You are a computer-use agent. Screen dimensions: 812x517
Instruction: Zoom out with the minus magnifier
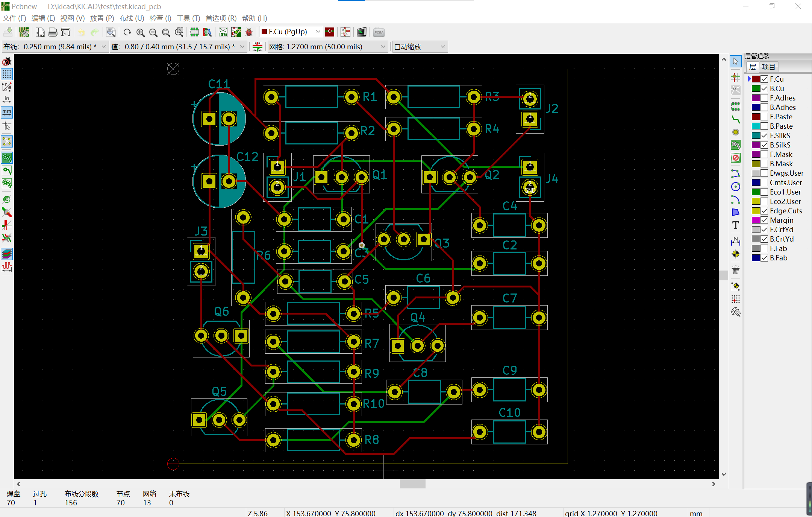153,32
